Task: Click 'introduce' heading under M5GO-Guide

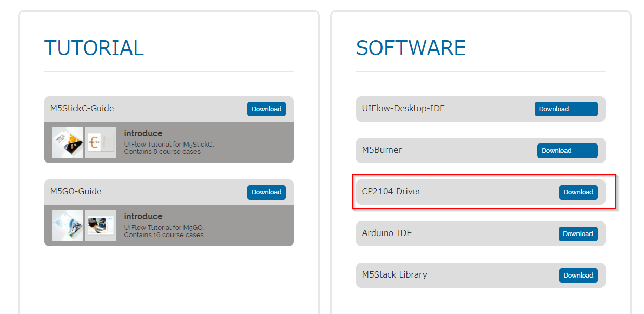Action: coord(143,216)
